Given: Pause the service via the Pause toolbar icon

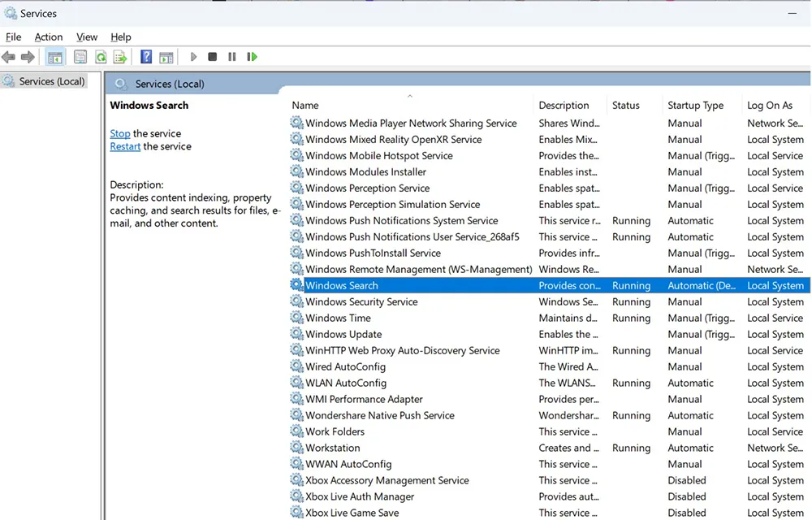Looking at the screenshot, I should (232, 57).
